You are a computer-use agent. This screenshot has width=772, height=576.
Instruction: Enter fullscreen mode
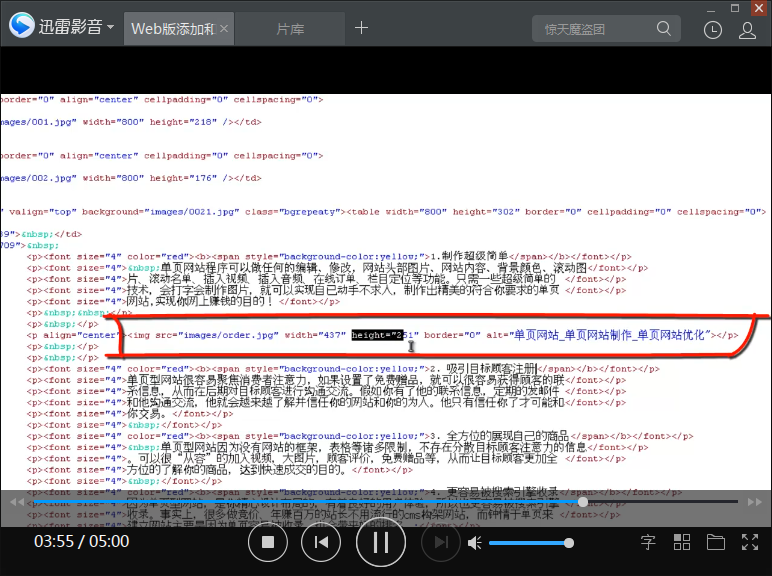pyautogui.click(x=750, y=542)
